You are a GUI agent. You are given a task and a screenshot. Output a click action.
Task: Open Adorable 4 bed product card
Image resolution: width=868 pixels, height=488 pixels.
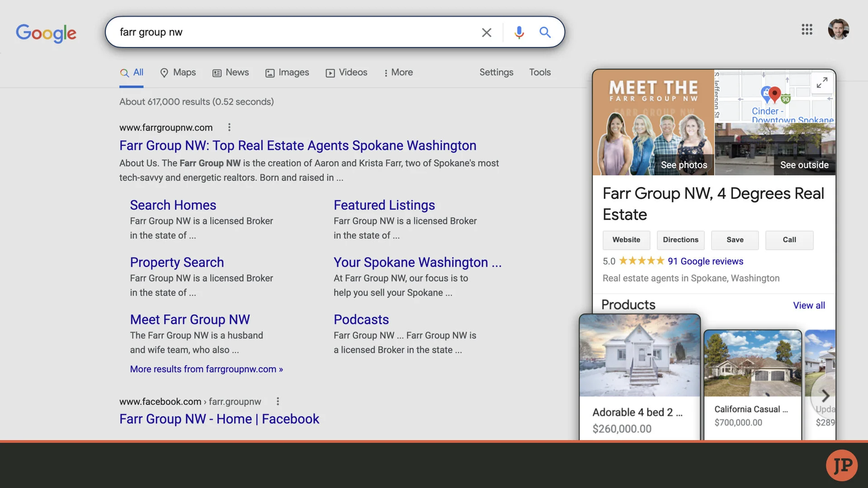640,377
